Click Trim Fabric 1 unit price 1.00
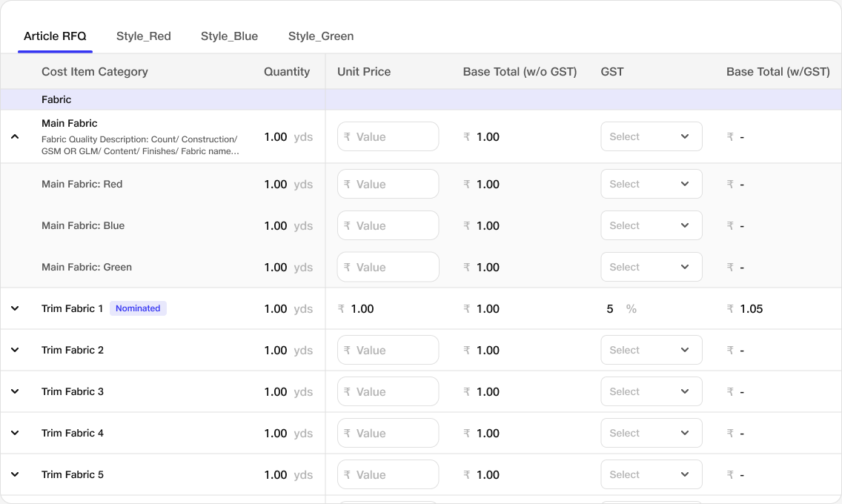 pos(356,308)
